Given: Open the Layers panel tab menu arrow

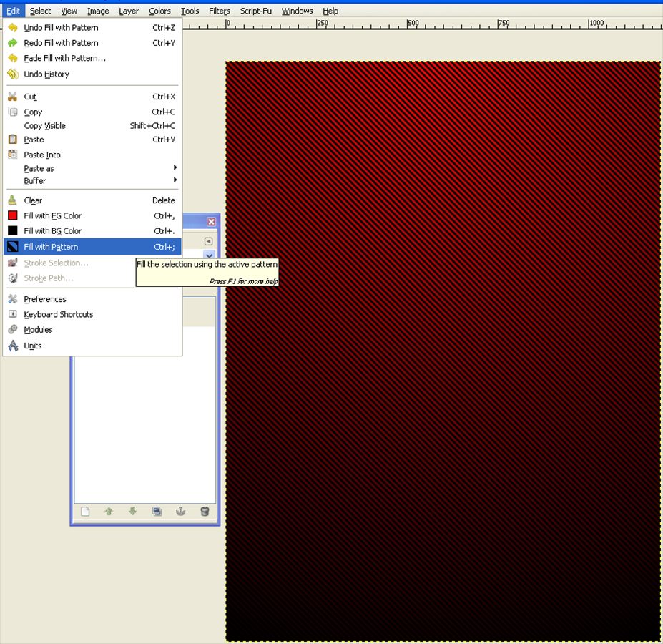Looking at the screenshot, I should click(209, 241).
